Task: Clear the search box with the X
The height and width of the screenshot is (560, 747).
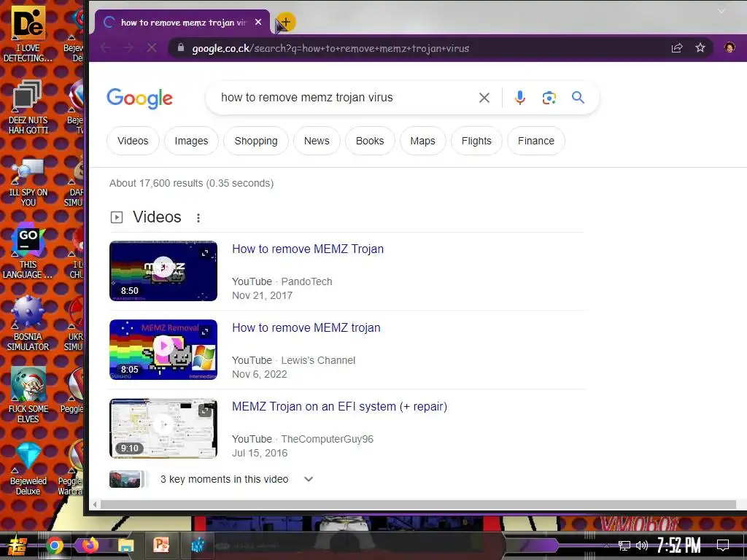Action: pos(484,98)
